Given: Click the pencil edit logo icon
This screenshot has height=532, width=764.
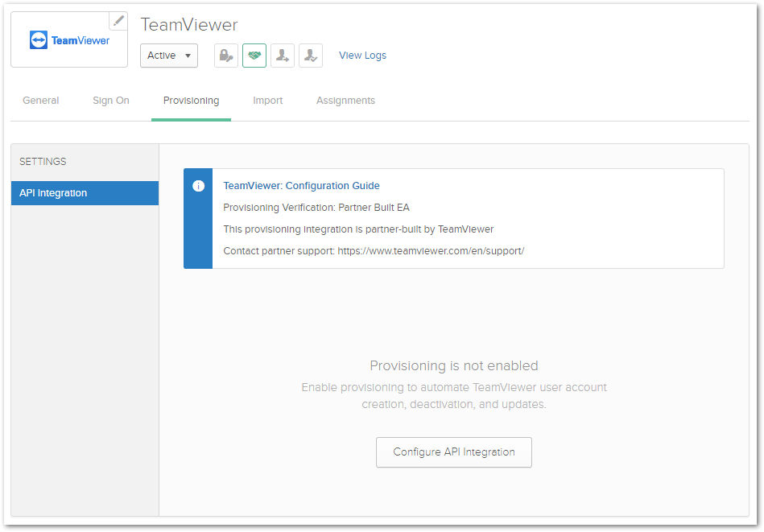Looking at the screenshot, I should tap(118, 21).
